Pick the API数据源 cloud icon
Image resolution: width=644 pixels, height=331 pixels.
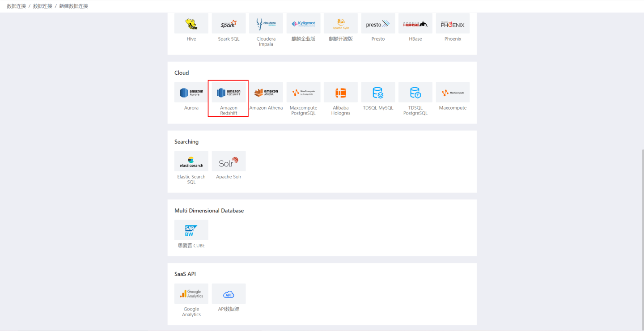tap(229, 293)
